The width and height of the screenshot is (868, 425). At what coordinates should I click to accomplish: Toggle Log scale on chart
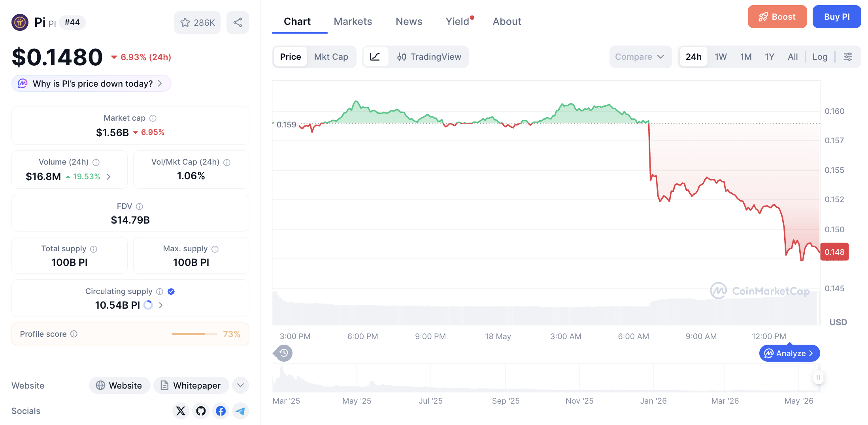tap(820, 57)
